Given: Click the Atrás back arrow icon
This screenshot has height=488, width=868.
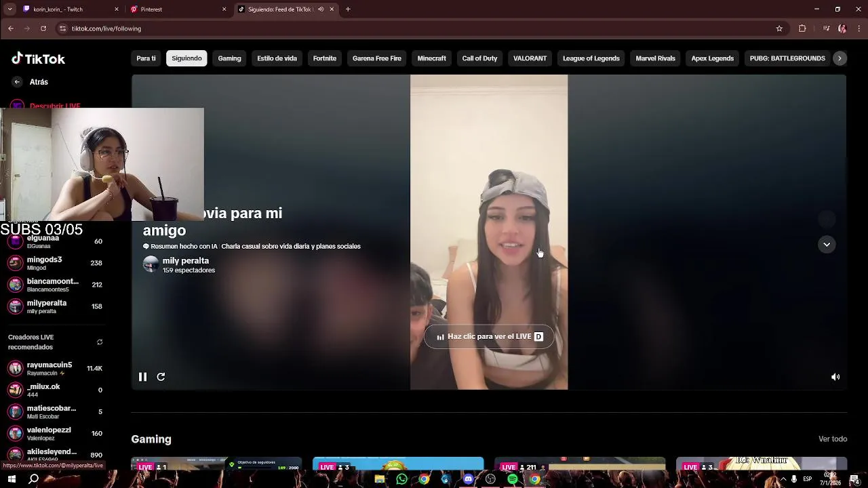Looking at the screenshot, I should 17,82.
